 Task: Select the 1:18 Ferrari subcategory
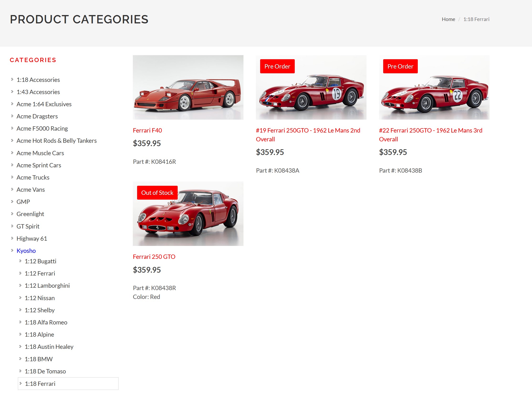[40, 384]
